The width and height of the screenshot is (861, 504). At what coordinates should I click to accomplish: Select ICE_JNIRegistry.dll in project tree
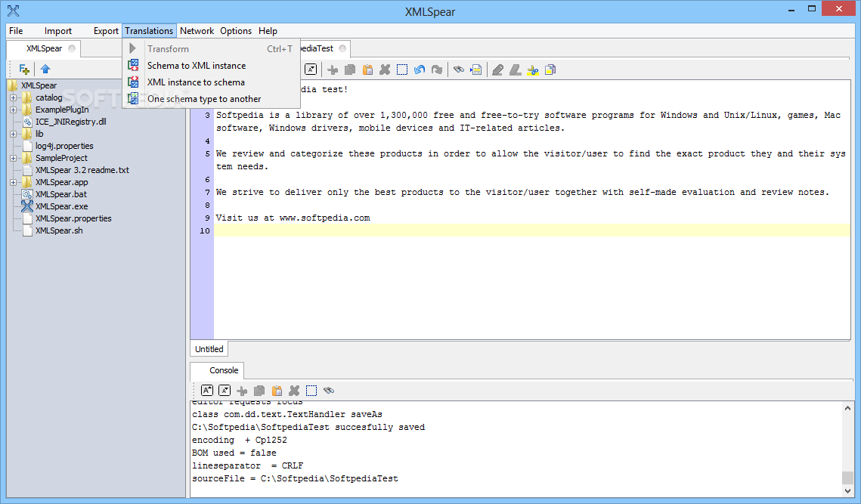pos(70,122)
